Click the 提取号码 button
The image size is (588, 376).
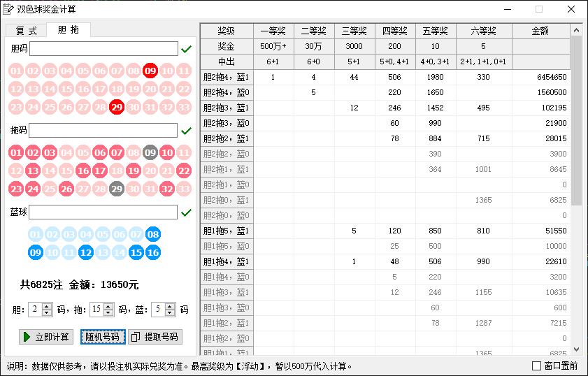[155, 337]
